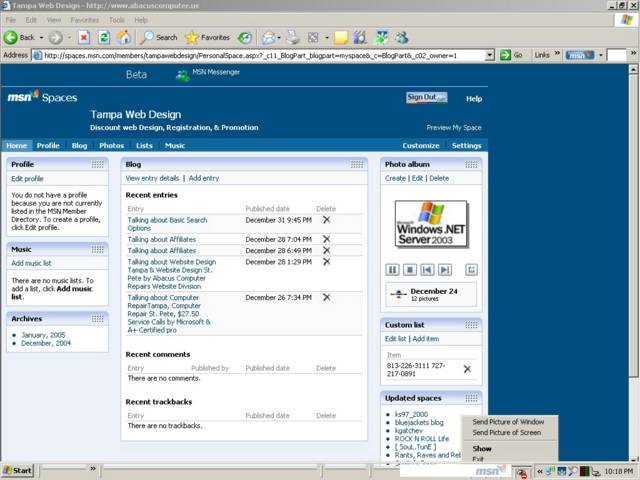Image resolution: width=640 pixels, height=480 pixels.
Task: Click the Mail envelope icon
Action: 268,38
